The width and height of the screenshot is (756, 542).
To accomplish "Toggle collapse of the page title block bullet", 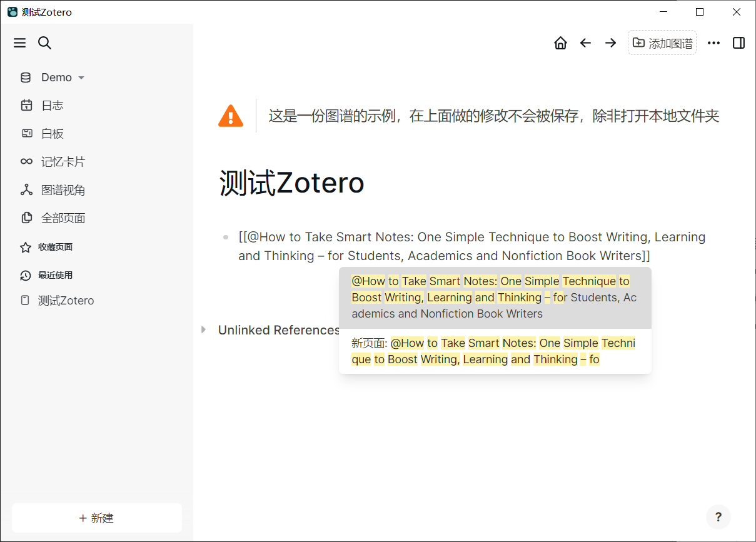I will 225,237.
